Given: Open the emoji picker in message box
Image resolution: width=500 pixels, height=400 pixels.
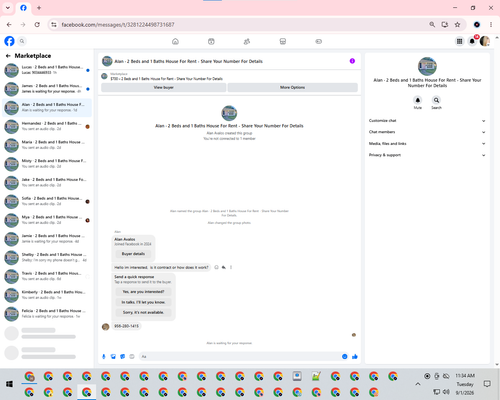Looking at the screenshot, I should [x=345, y=357].
